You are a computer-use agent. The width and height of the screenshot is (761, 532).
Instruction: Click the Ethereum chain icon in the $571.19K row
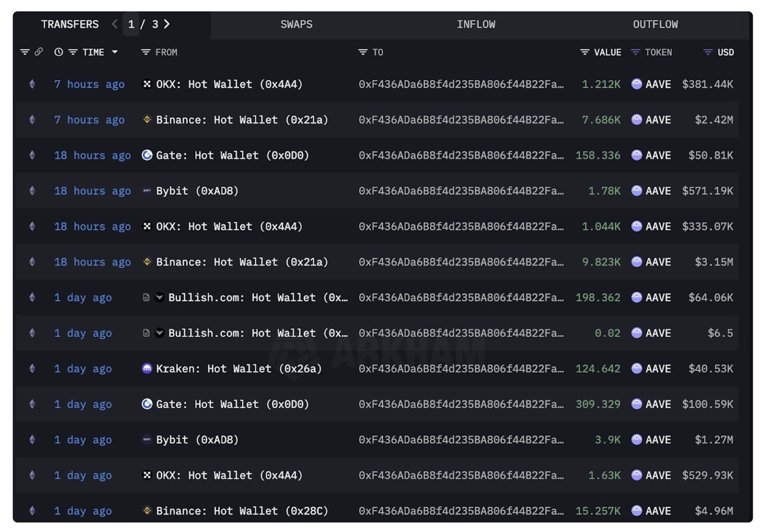pos(32,191)
